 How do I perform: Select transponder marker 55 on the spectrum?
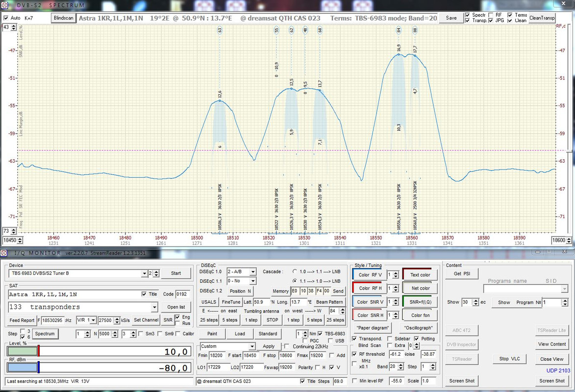click(x=276, y=30)
